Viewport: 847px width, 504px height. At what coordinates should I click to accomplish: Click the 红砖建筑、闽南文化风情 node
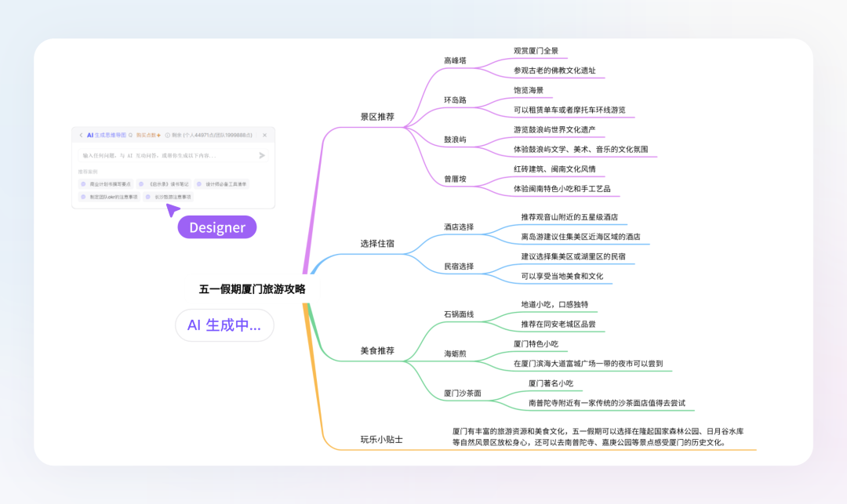pos(554,169)
